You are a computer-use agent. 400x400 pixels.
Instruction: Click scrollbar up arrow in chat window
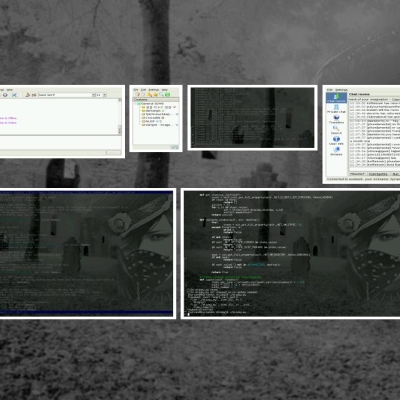[x=120, y=100]
